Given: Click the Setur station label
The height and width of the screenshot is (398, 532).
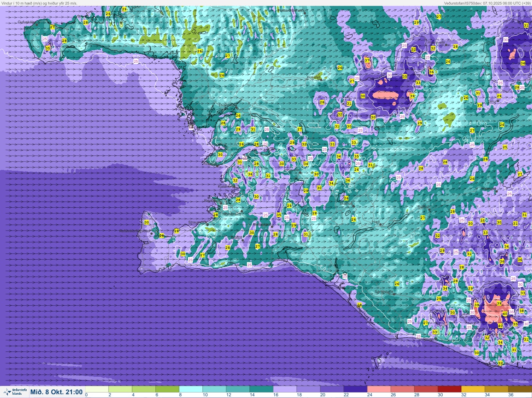Looking at the screenshot, I should point(493,101).
